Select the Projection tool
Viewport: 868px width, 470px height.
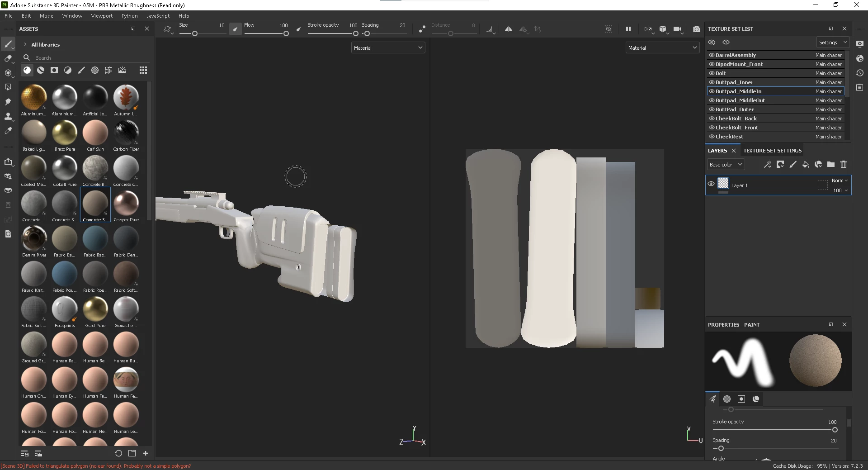[8, 73]
